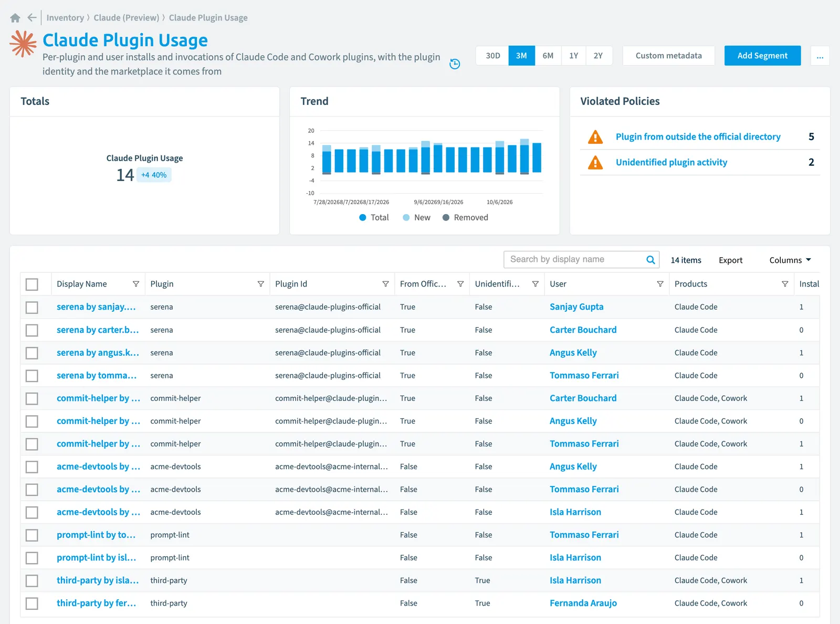This screenshot has height=624, width=840.
Task: Select the 3M time range tab
Action: (x=521, y=56)
